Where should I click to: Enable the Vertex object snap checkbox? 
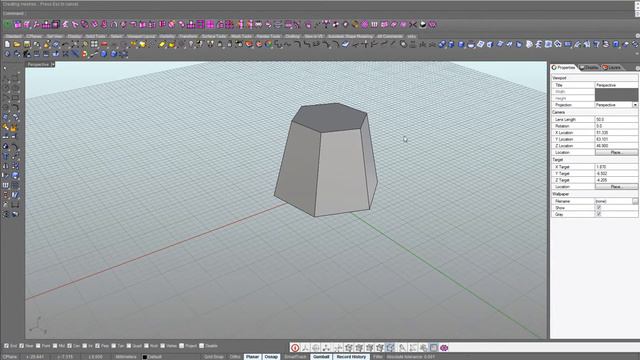pyautogui.click(x=162, y=346)
